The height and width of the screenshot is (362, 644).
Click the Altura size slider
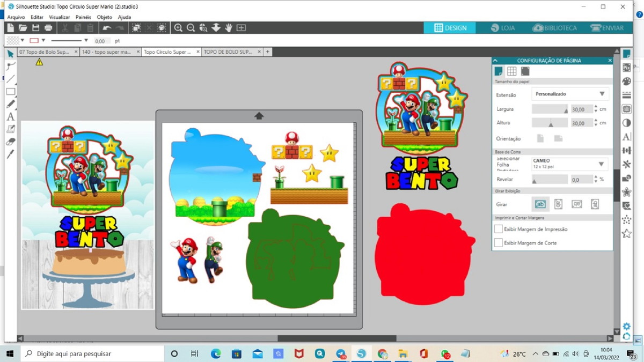(550, 123)
